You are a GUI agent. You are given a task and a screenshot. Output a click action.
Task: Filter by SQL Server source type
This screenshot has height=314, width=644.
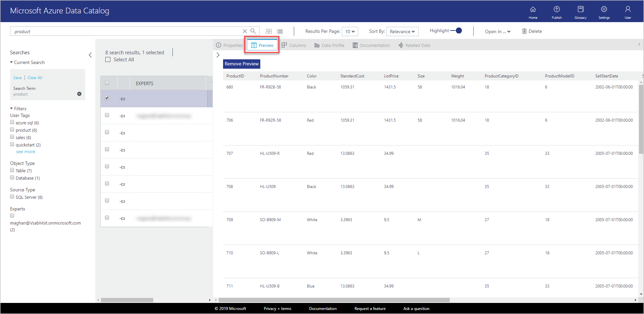[12, 197]
